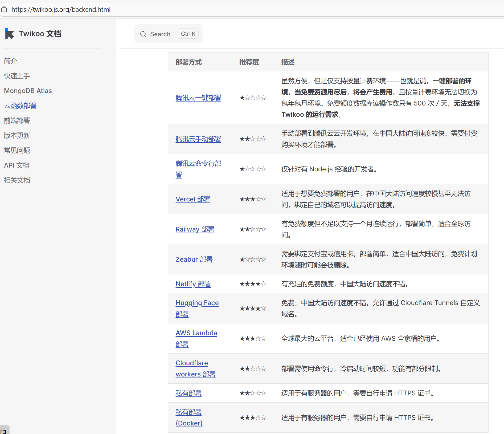Open API 文档 in the sidebar

pyautogui.click(x=17, y=165)
